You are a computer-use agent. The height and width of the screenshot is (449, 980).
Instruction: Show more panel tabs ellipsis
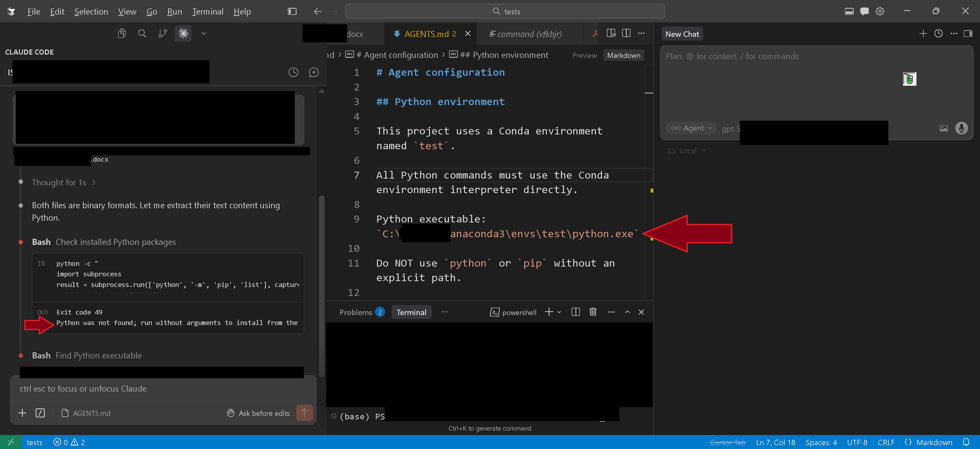444,312
